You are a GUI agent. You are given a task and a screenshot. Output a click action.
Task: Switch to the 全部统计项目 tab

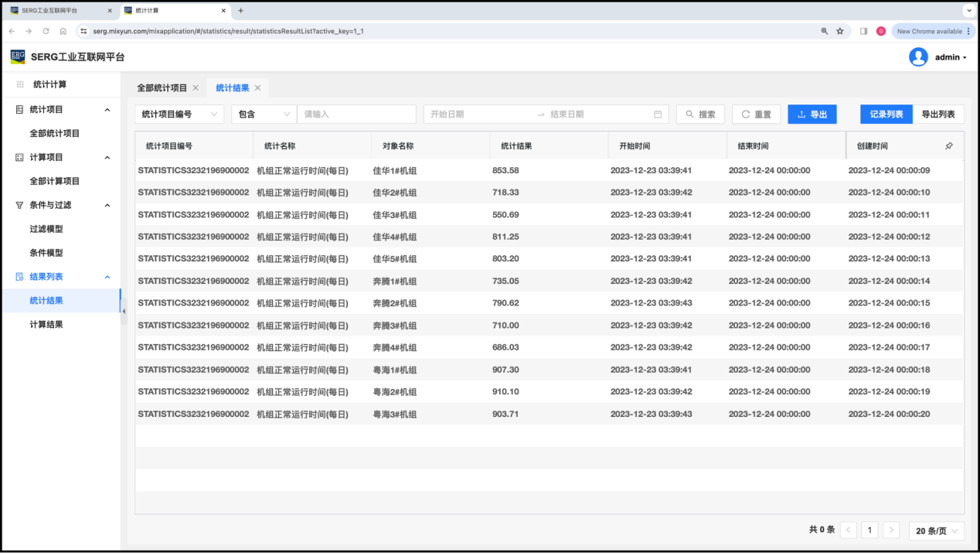(x=162, y=88)
